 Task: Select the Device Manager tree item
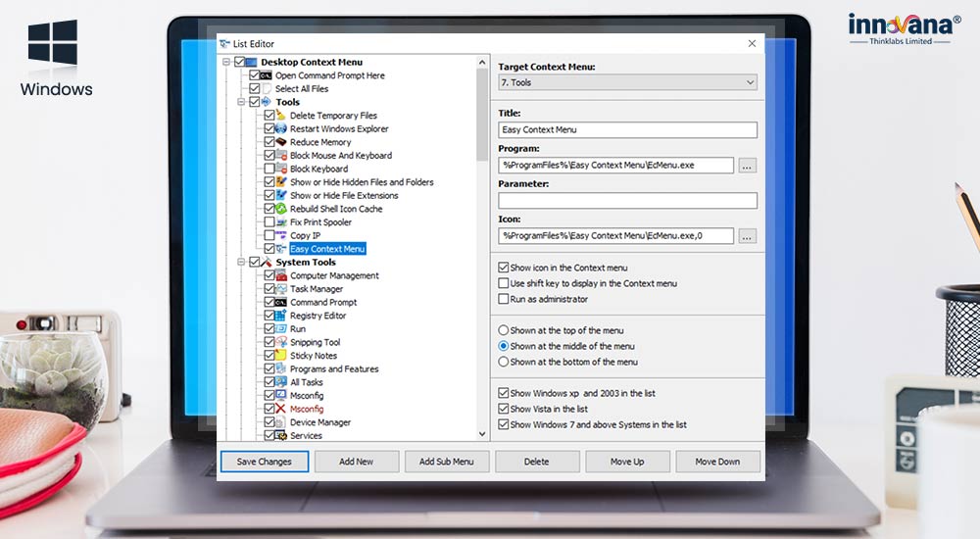tap(320, 422)
